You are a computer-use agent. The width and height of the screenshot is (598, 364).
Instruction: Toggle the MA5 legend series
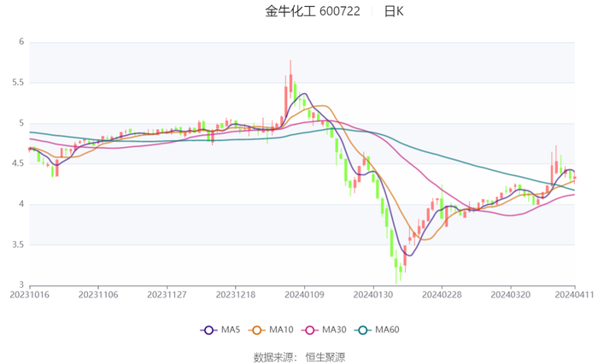coord(220,330)
